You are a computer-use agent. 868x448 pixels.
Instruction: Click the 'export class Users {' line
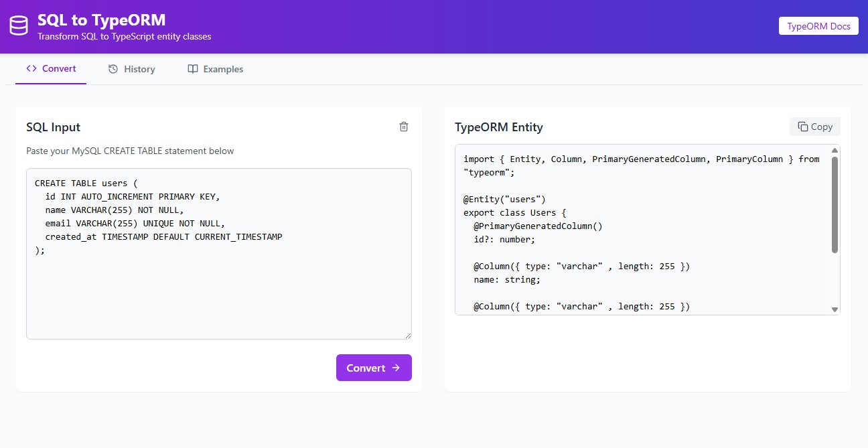coord(515,212)
